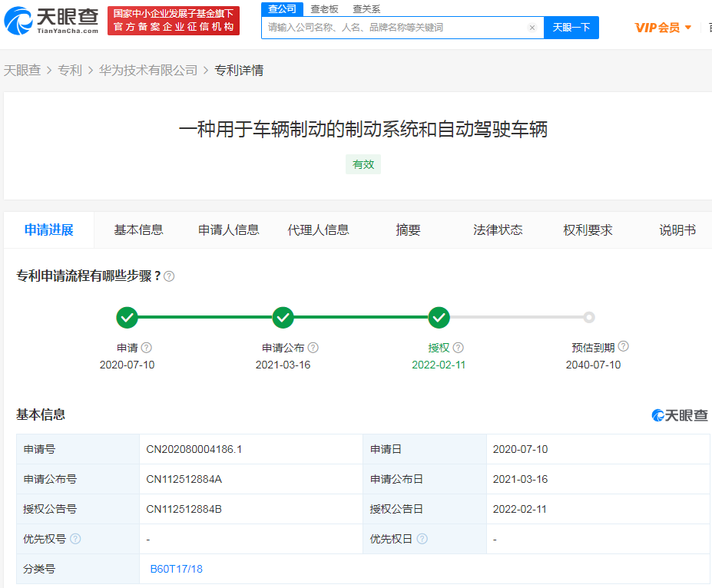This screenshot has height=588, width=712.
Task: Click the Tianyancha watermark beside 基本信息
Action: 678,415
